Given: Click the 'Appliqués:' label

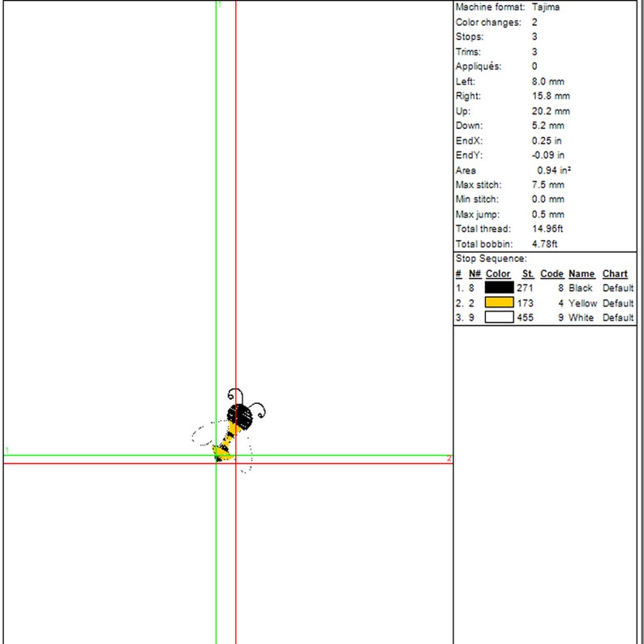Looking at the screenshot, I should pos(478,67).
